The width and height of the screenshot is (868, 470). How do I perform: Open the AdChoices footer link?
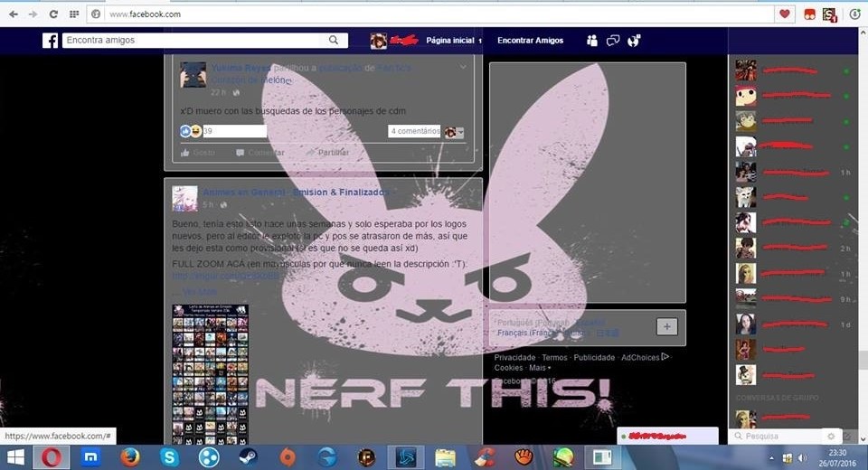[x=645, y=358]
